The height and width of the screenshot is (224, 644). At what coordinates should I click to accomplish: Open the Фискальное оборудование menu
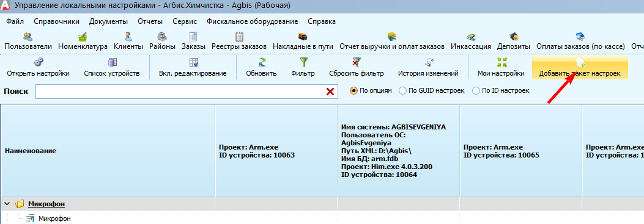coord(253,22)
